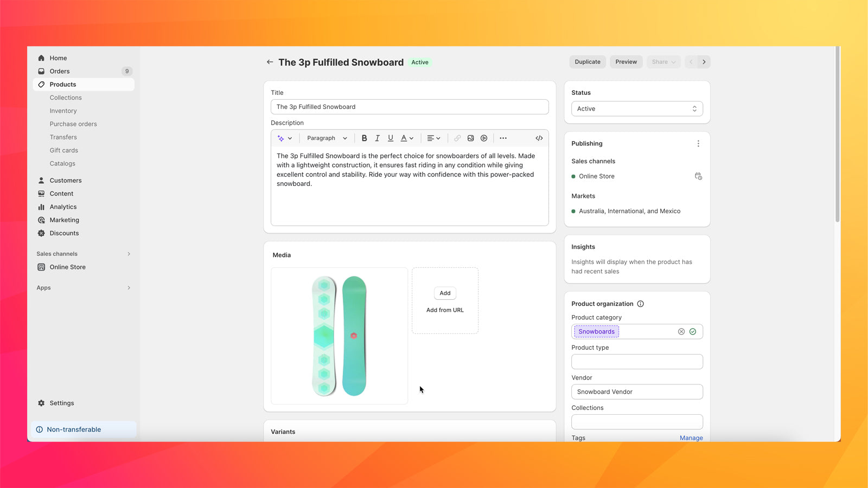Switch description editor to HTML code view
This screenshot has width=868, height=488.
[x=539, y=138]
